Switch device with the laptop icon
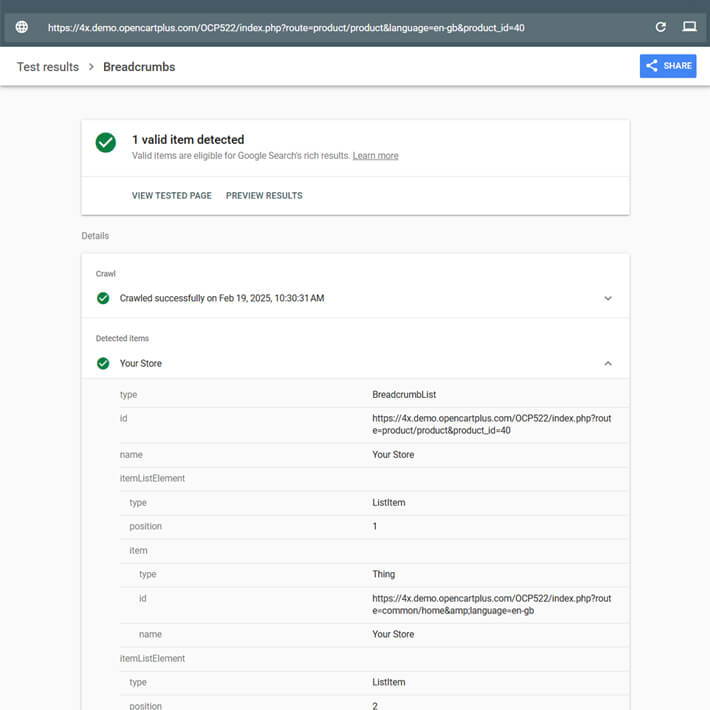 coord(689,27)
